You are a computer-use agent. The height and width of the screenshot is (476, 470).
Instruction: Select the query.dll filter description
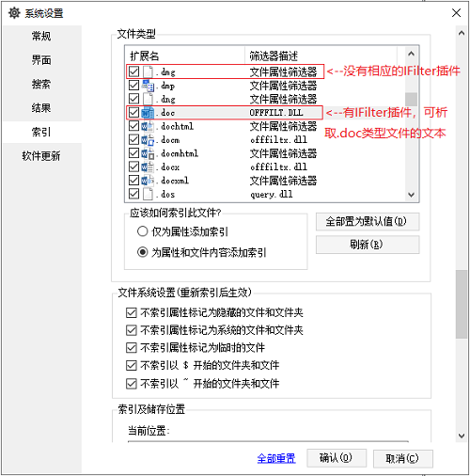pos(272,195)
